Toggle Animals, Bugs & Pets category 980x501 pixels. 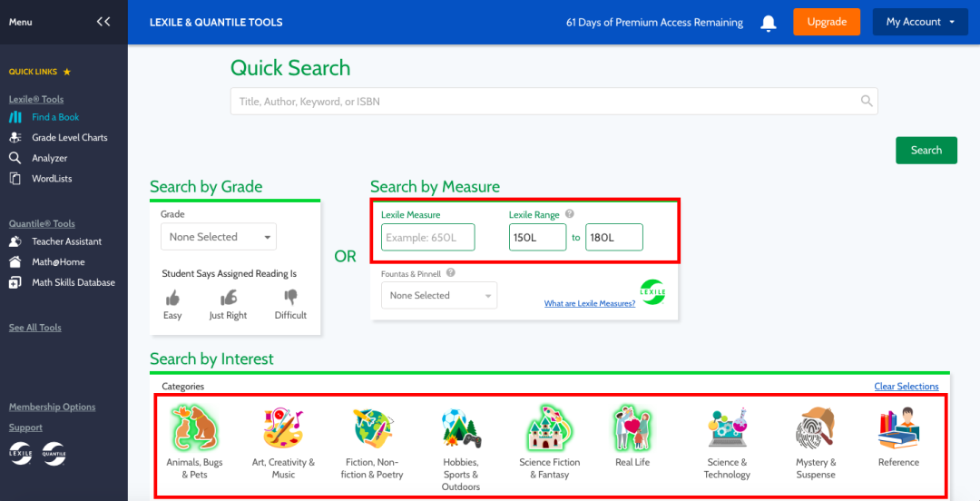click(194, 442)
